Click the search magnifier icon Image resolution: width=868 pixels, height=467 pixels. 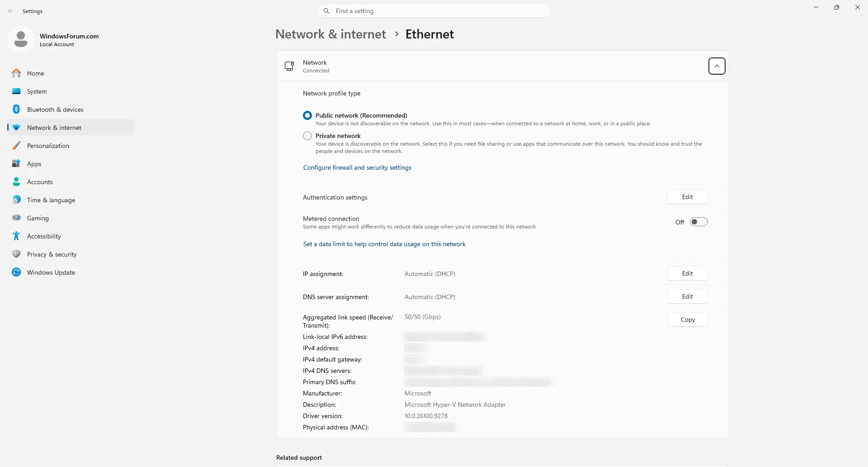[326, 11]
